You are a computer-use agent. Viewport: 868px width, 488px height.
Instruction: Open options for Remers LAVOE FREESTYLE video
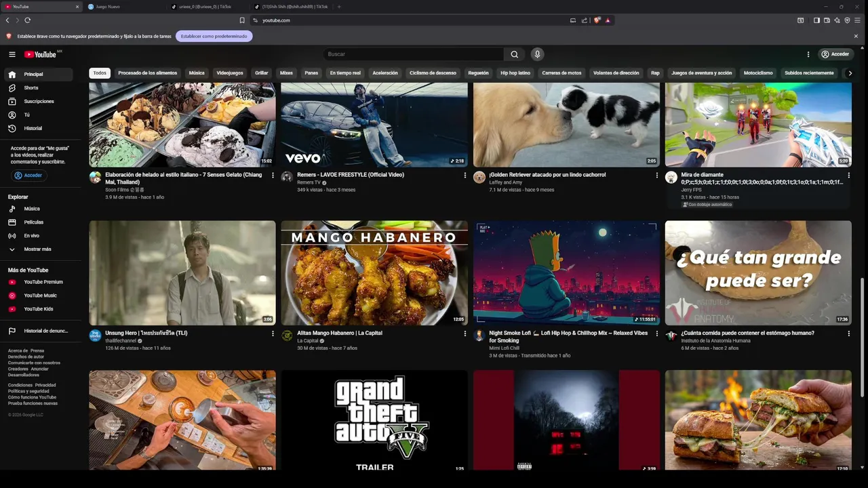coord(465,176)
